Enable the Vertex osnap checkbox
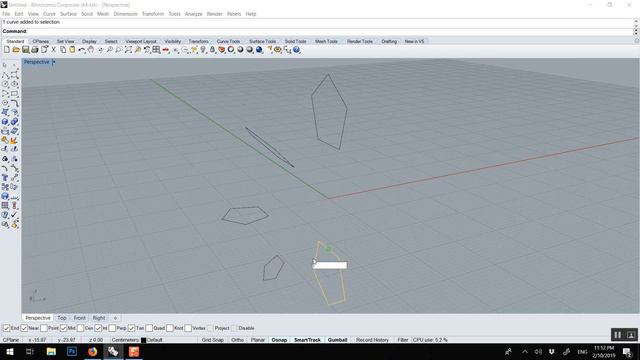 click(x=188, y=328)
